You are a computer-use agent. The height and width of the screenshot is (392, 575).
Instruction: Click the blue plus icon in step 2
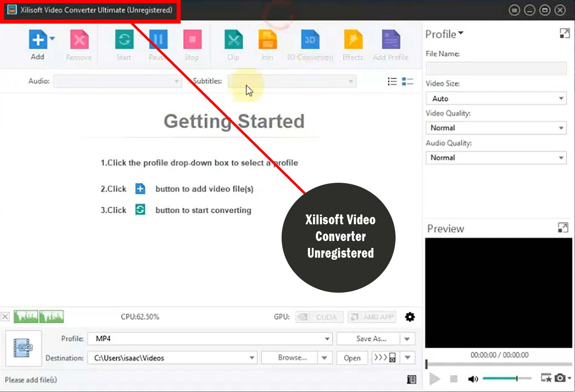pos(140,189)
